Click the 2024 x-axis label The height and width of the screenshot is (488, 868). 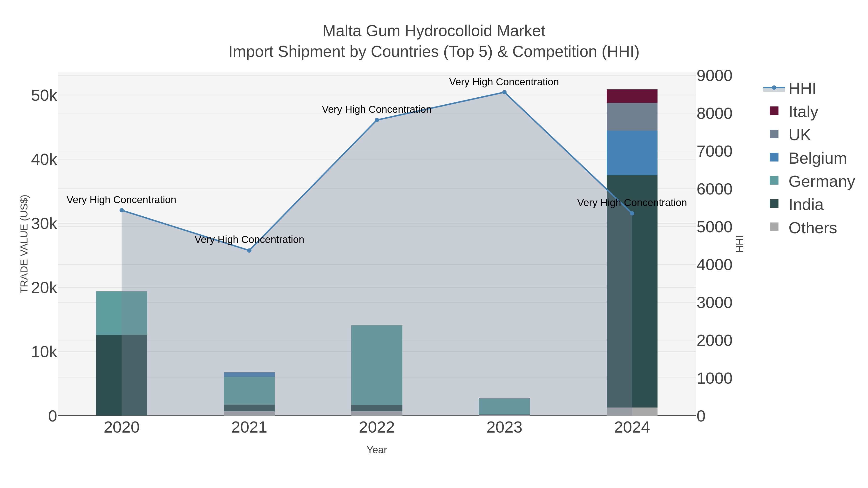[x=632, y=428]
